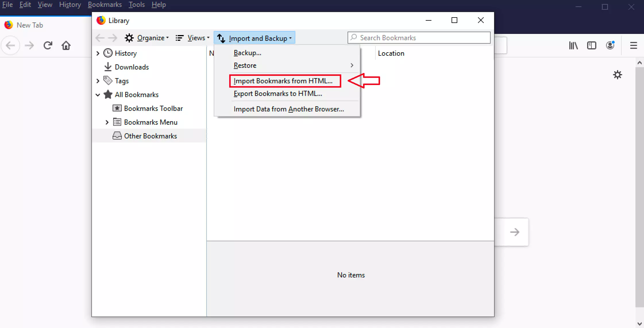Click the Library search bookmarks input field
Viewport: 644px width, 328px height.
coord(419,38)
